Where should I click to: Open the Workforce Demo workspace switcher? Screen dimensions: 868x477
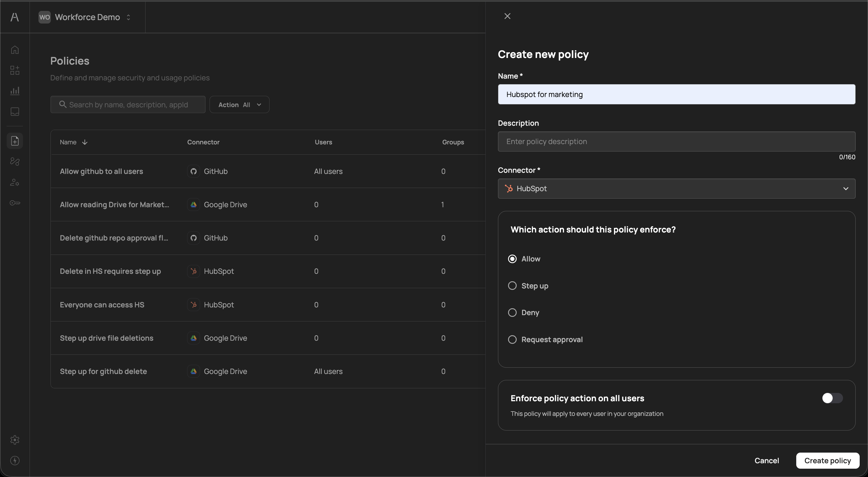click(87, 17)
